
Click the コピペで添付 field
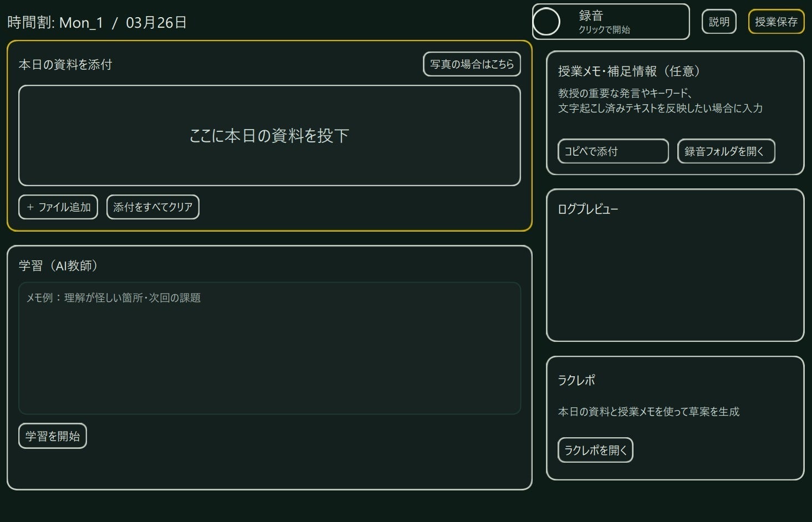coord(613,151)
